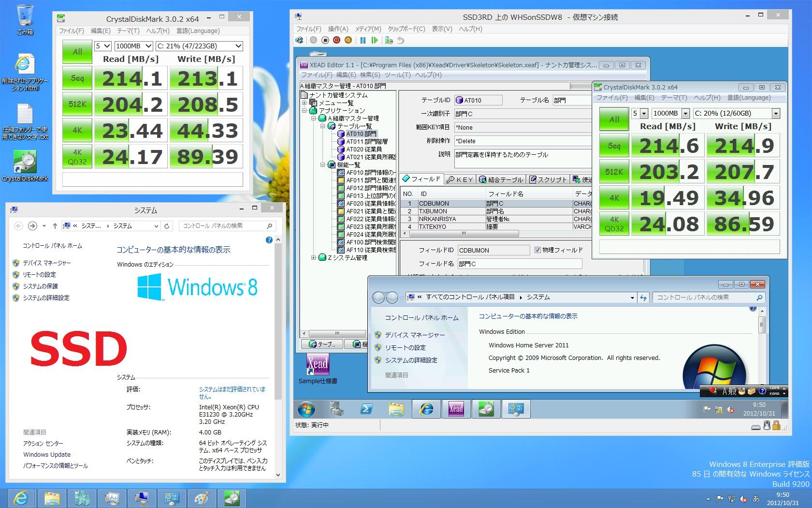The width and height of the screenshot is (812, 508).
Task: Switch to the KEY tab
Action: coord(460,179)
